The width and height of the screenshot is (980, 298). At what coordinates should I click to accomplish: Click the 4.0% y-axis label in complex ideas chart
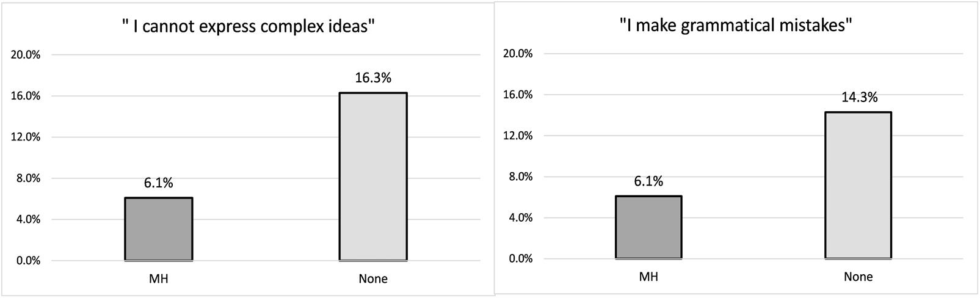pos(28,219)
